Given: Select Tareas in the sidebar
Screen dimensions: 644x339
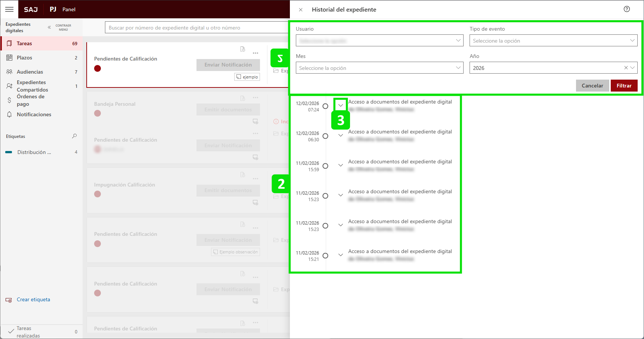Looking at the screenshot, I should coord(24,44).
